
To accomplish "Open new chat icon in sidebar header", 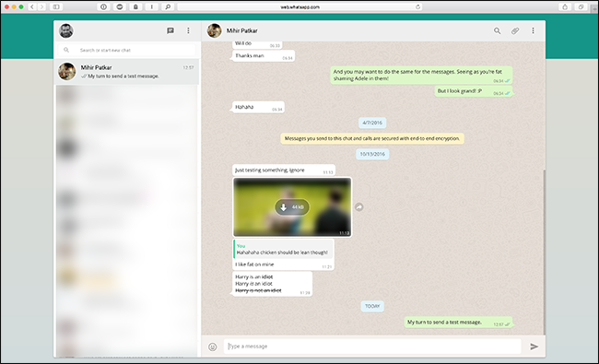I will (170, 30).
